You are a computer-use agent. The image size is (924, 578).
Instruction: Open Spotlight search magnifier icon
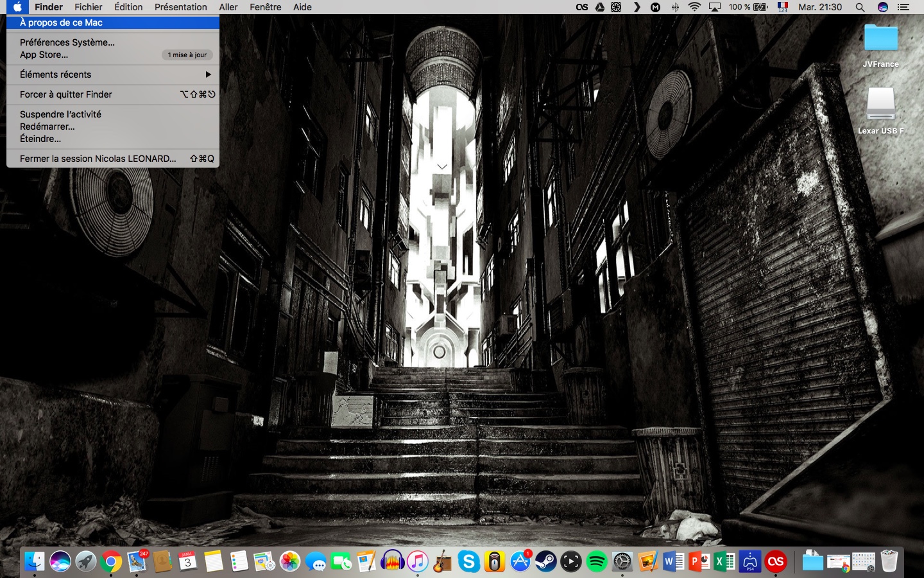860,7
